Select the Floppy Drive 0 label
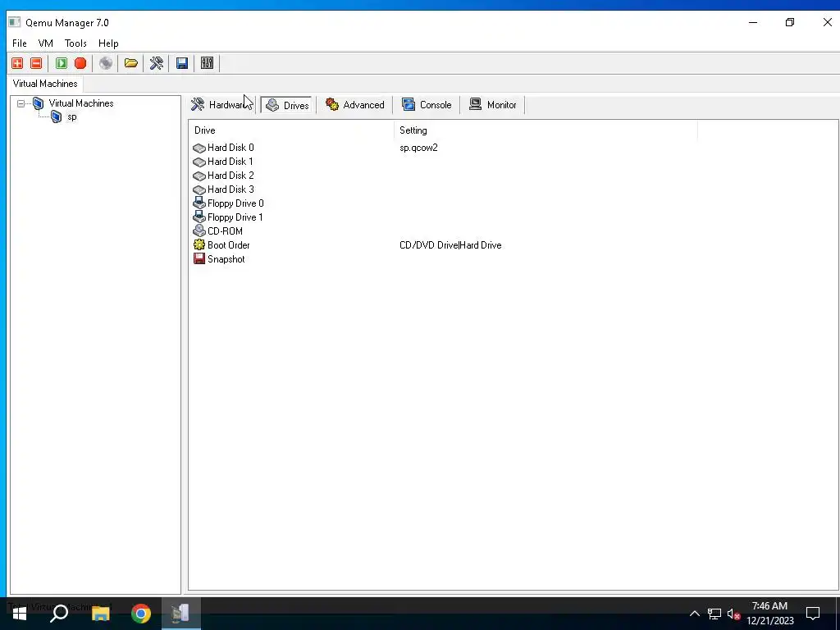The image size is (840, 630). click(235, 203)
